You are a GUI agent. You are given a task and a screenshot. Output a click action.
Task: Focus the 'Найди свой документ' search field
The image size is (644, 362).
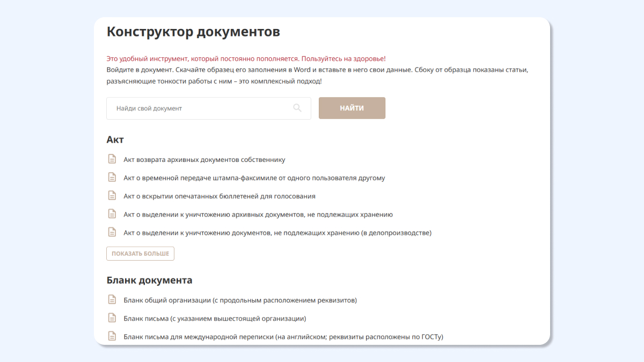209,108
